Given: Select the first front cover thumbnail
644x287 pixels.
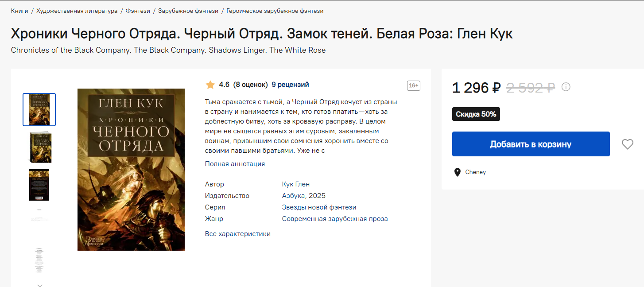Looking at the screenshot, I should point(39,109).
